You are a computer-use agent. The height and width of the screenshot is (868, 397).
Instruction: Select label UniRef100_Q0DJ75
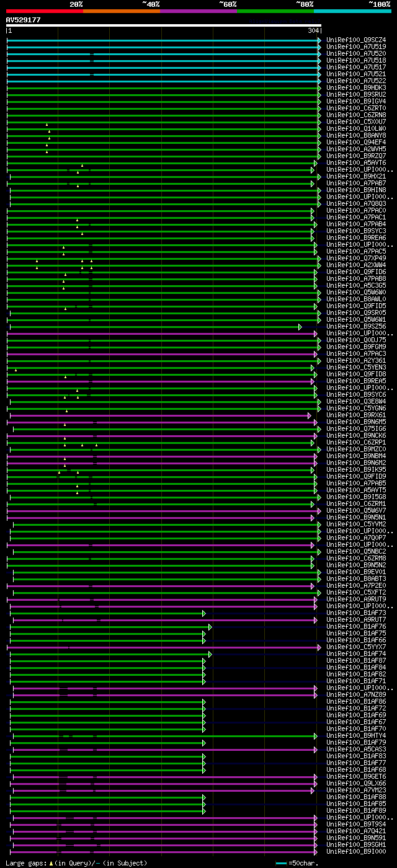coord(356,340)
